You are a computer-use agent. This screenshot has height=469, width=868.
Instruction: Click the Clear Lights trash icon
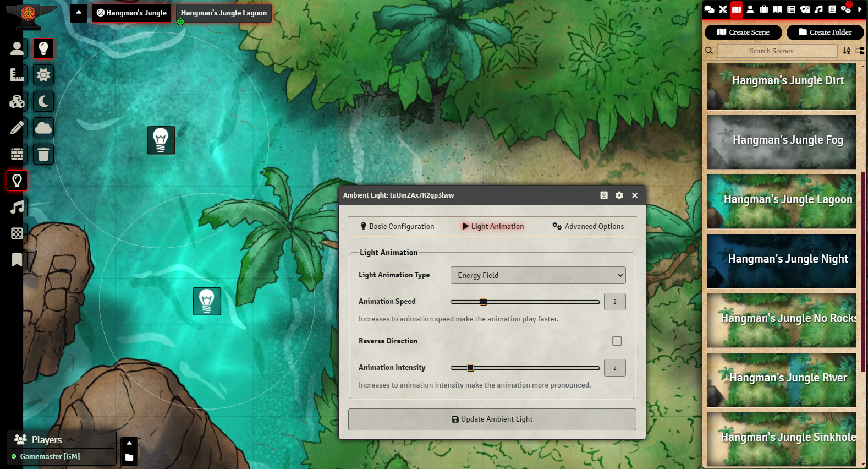[43, 154]
